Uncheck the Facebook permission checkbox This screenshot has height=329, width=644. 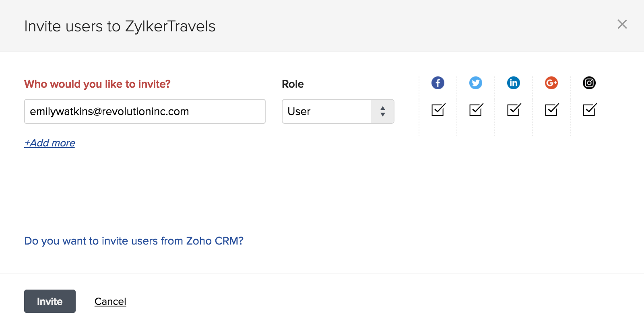[438, 110]
